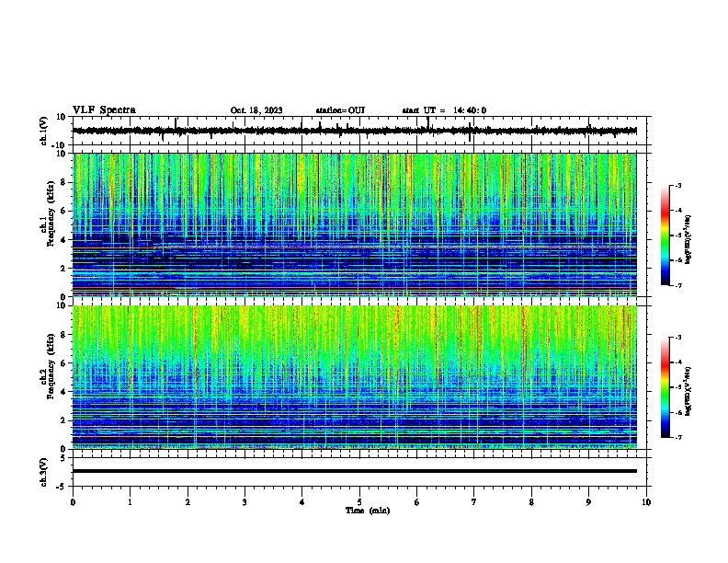Click time axis tick label '5'

(x=359, y=502)
